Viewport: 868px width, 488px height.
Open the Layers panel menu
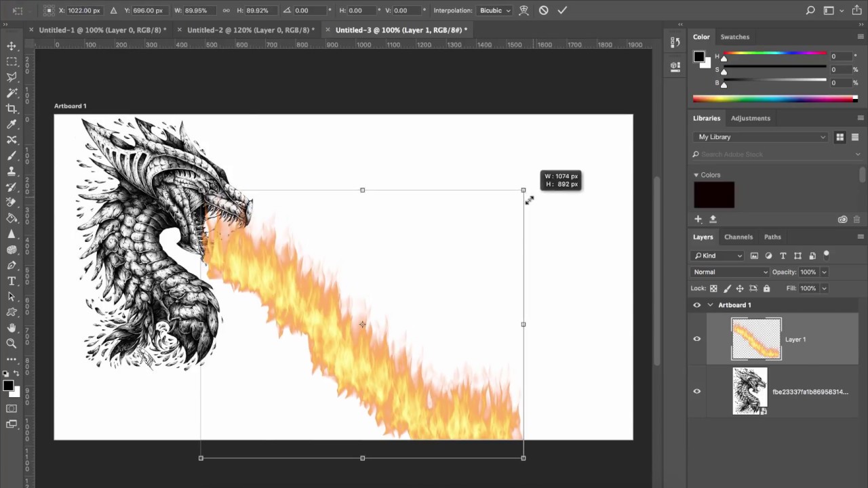coord(861,237)
